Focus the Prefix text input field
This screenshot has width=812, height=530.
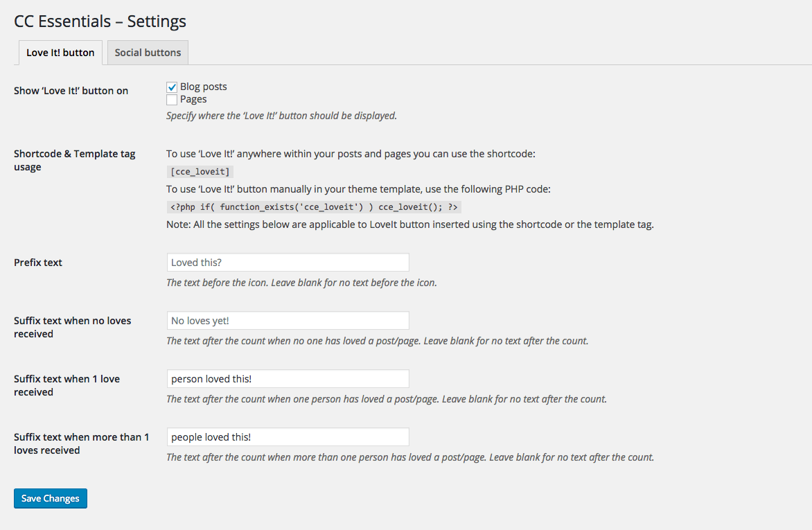pos(288,262)
